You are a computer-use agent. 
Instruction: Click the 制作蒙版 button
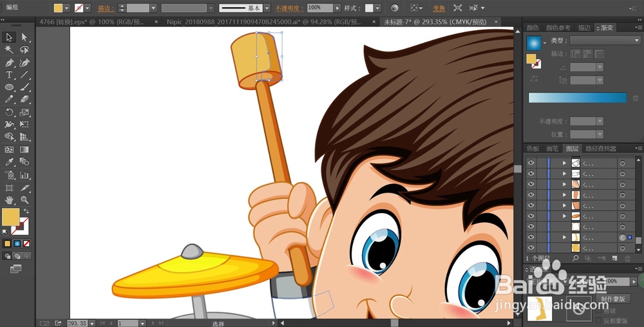(x=613, y=299)
